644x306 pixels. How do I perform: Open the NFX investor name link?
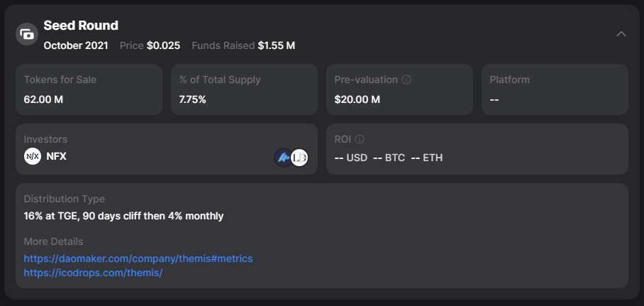(56, 156)
